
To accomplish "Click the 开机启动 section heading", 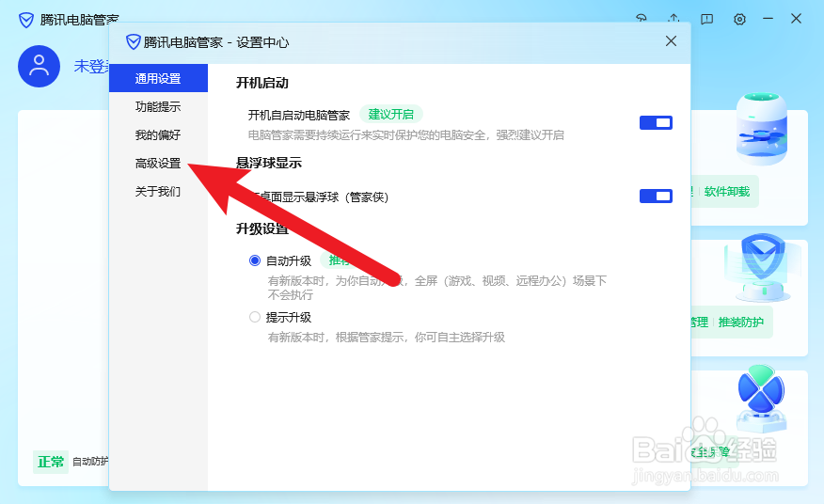I will click(262, 83).
